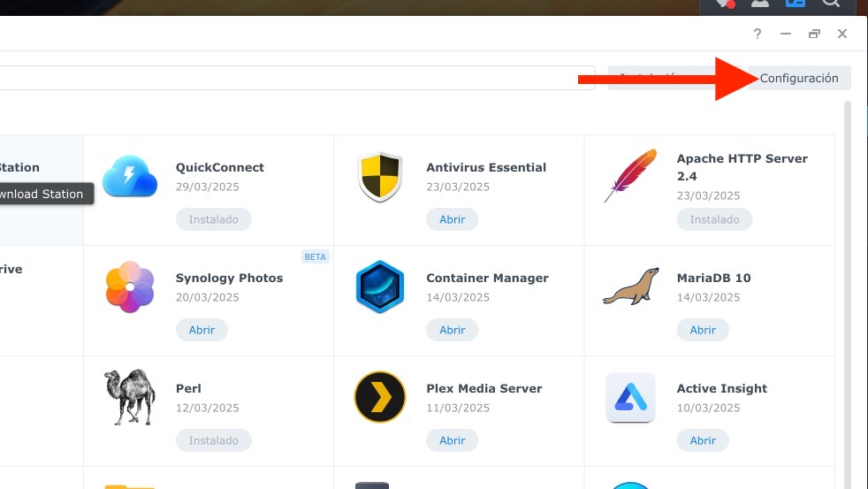
Task: Open the Antivirus Essential shield icon
Action: [380, 176]
